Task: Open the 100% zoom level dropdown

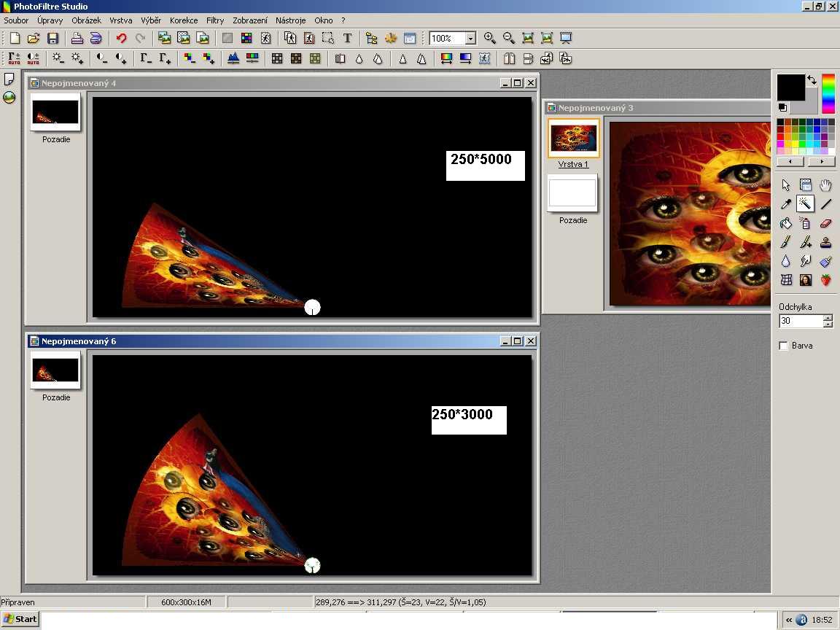Action: coord(470,39)
